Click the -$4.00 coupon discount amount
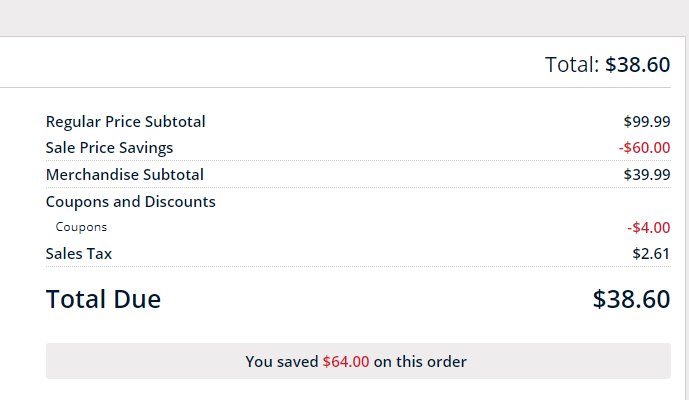This screenshot has width=689, height=400. coord(649,228)
